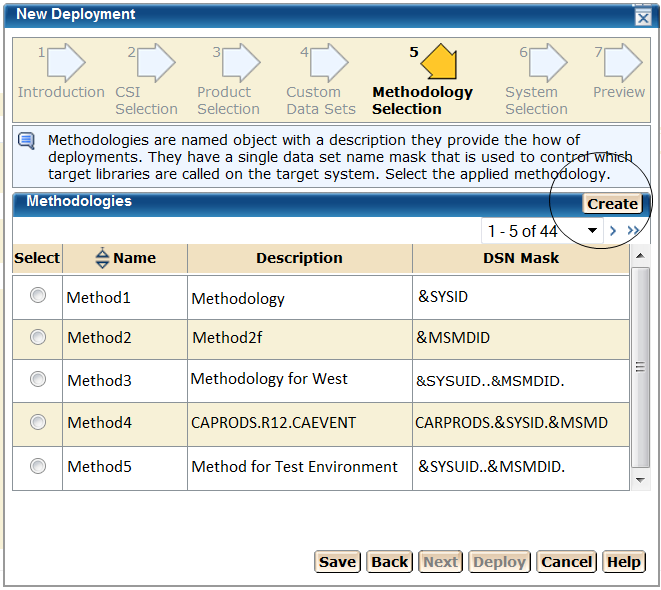This screenshot has width=661, height=590.
Task: Click the Introduction step 1 arrow icon
Action: (x=66, y=63)
